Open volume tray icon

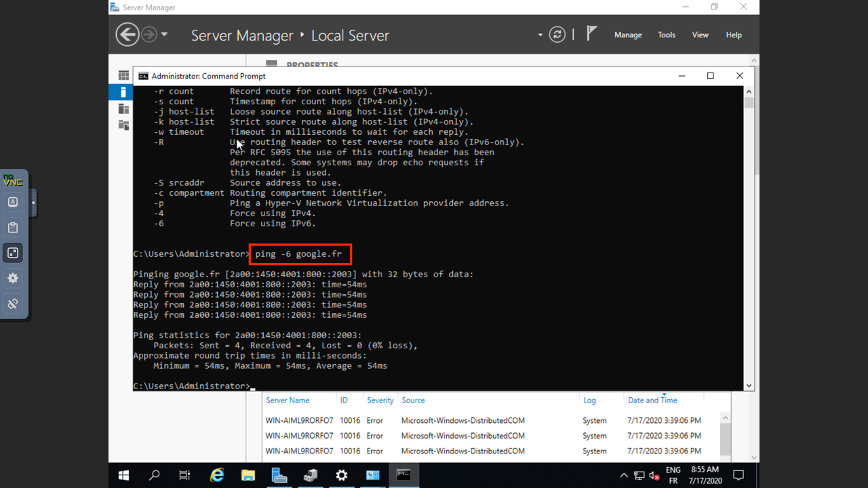point(654,476)
